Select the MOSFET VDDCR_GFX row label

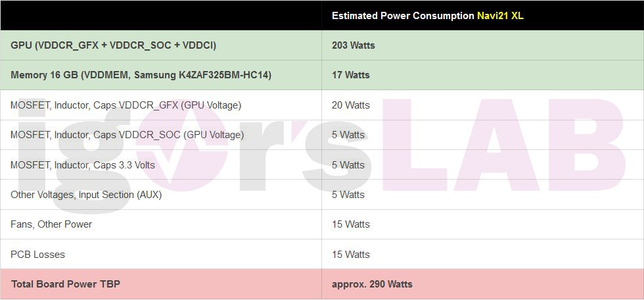[x=126, y=105]
